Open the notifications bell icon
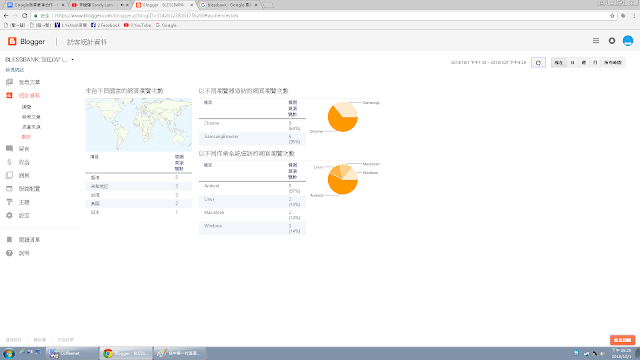640x360 pixels. (611, 41)
